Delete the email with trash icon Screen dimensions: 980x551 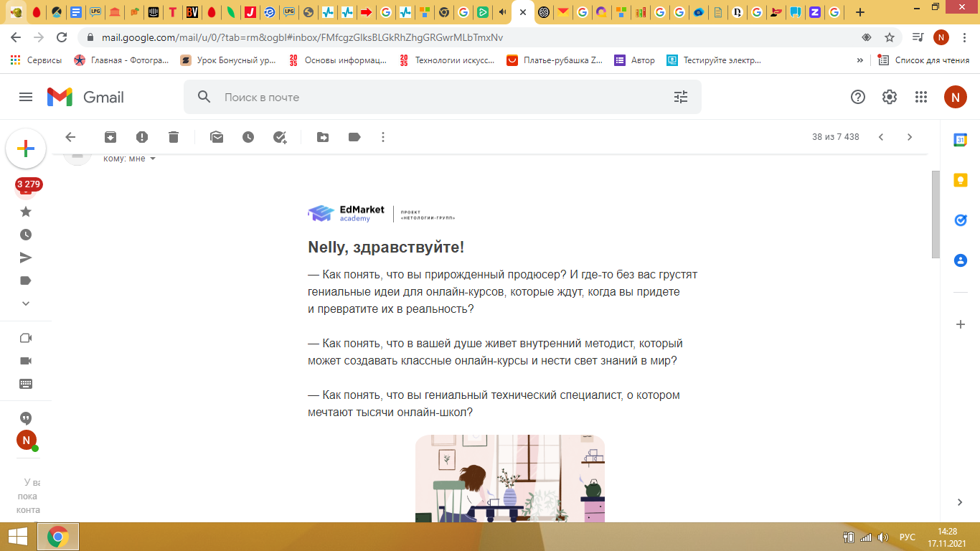(174, 137)
